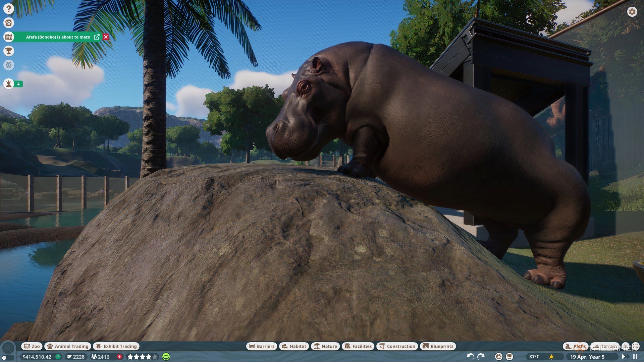Open the help question mark icon
644x362 pixels.
point(9,9)
